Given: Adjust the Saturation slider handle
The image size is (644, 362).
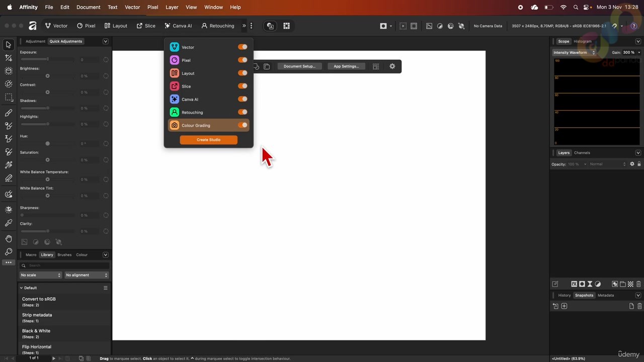Looking at the screenshot, I should pos(48,160).
